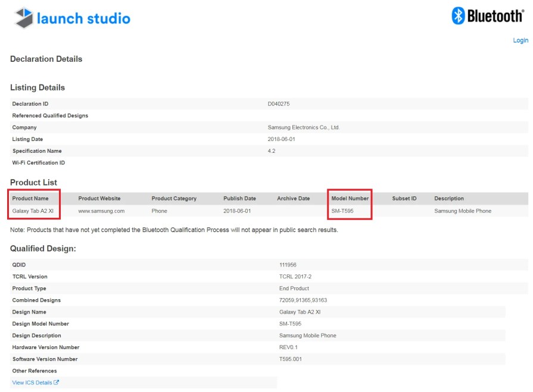Click the Samsung Mobile Phone description cell in Product List
Viewport: 533px width, 392px height.
point(463,211)
